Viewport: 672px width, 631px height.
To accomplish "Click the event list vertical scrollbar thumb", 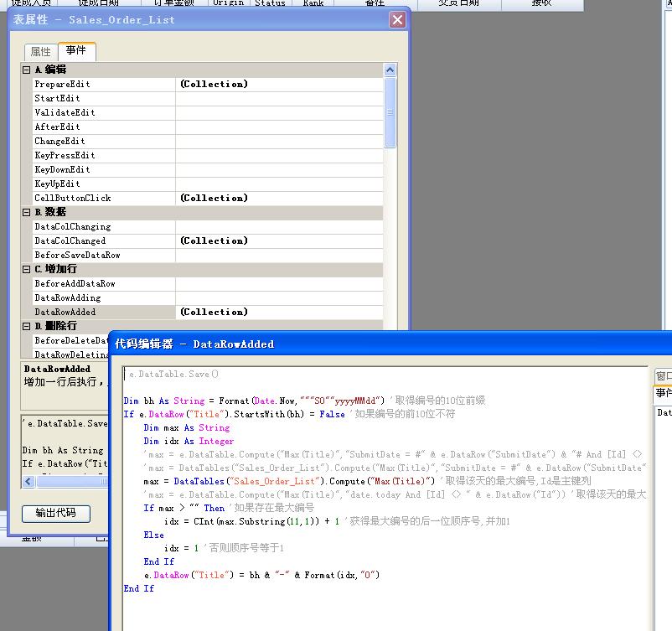I will click(x=390, y=112).
